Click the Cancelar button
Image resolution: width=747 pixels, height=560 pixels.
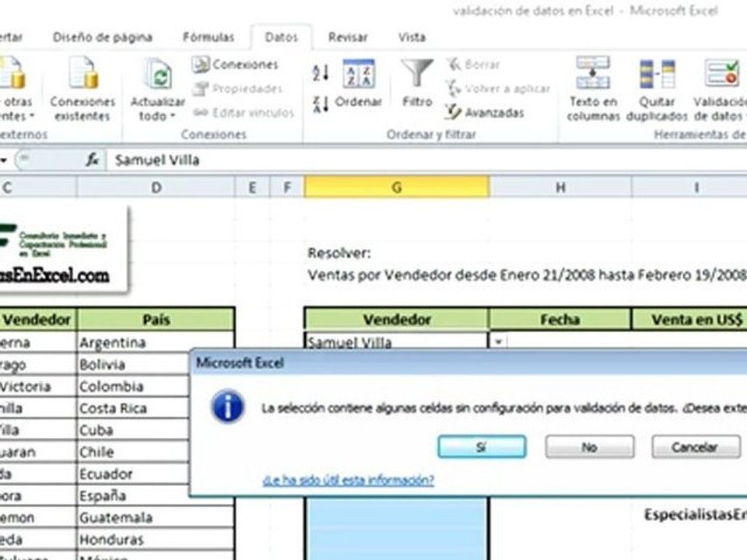pyautogui.click(x=696, y=446)
